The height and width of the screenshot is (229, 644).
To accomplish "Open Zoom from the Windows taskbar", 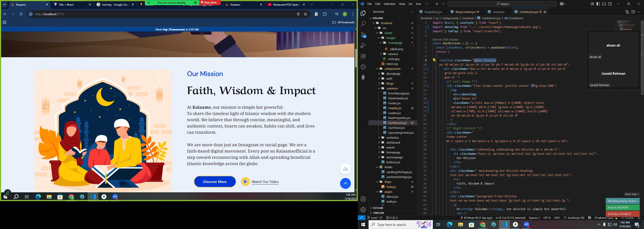I will [x=526, y=225].
